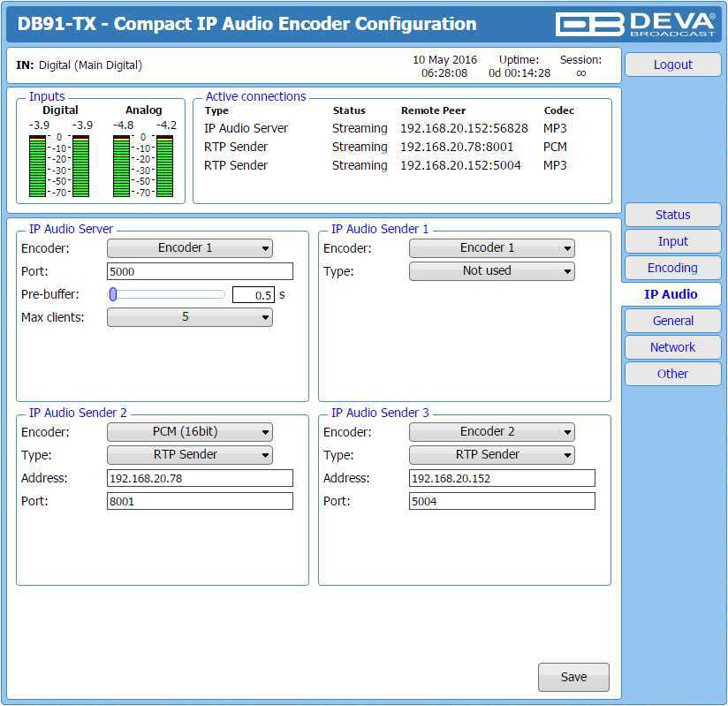Open the Max clients dropdown
The width and height of the screenshot is (728, 706).
pos(189,317)
